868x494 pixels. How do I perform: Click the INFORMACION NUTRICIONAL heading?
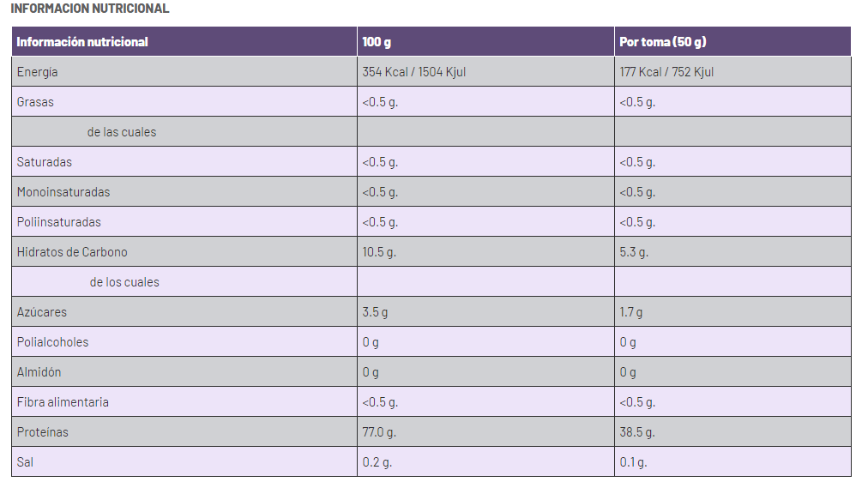click(90, 9)
